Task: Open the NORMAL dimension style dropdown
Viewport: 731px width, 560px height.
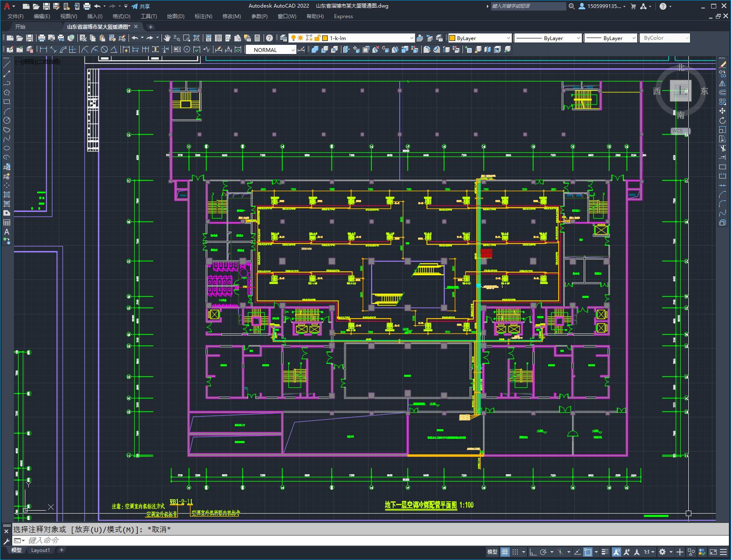Action: 271,50
